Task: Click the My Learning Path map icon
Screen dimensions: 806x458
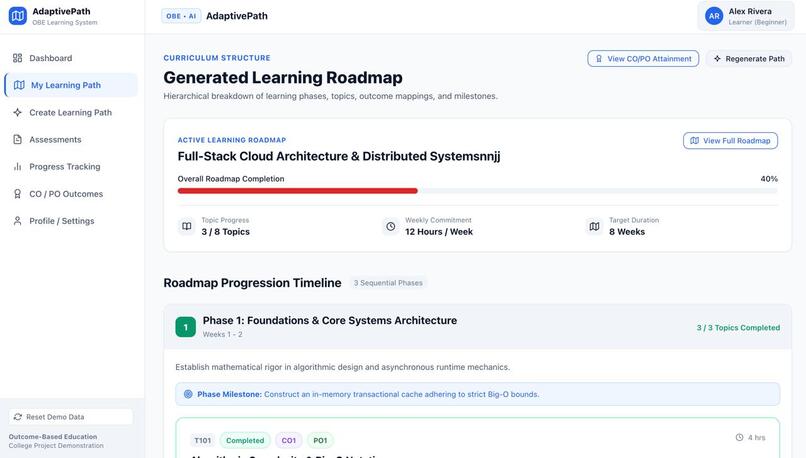Action: (19, 85)
